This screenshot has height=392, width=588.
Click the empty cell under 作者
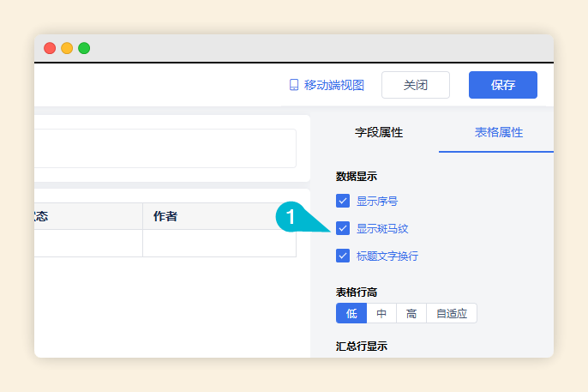[x=219, y=244]
